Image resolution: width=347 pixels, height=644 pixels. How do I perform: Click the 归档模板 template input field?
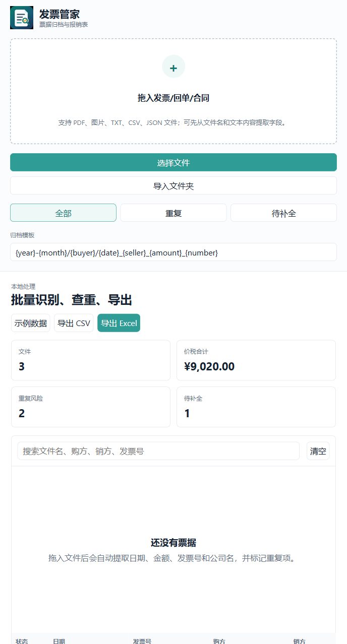click(173, 252)
